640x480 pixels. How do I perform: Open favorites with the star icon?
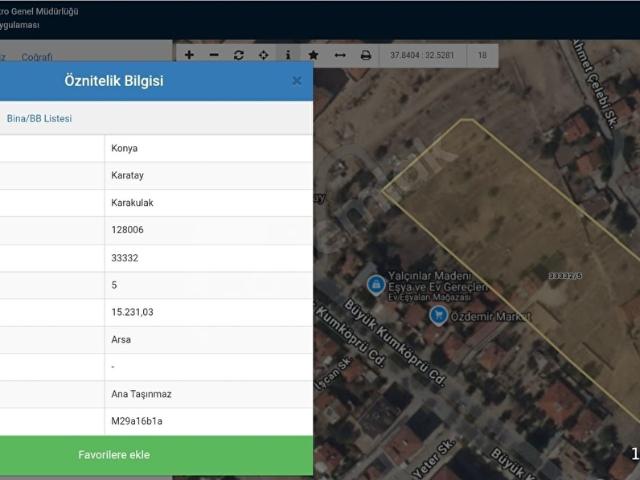313,55
